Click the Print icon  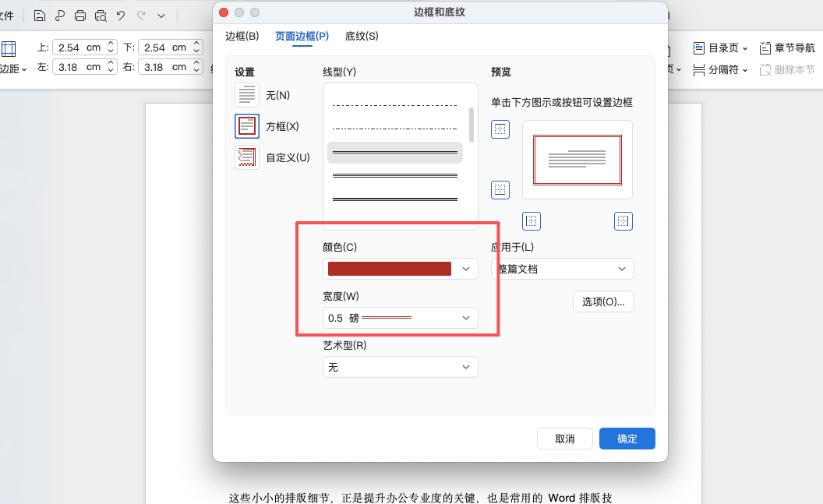[80, 15]
